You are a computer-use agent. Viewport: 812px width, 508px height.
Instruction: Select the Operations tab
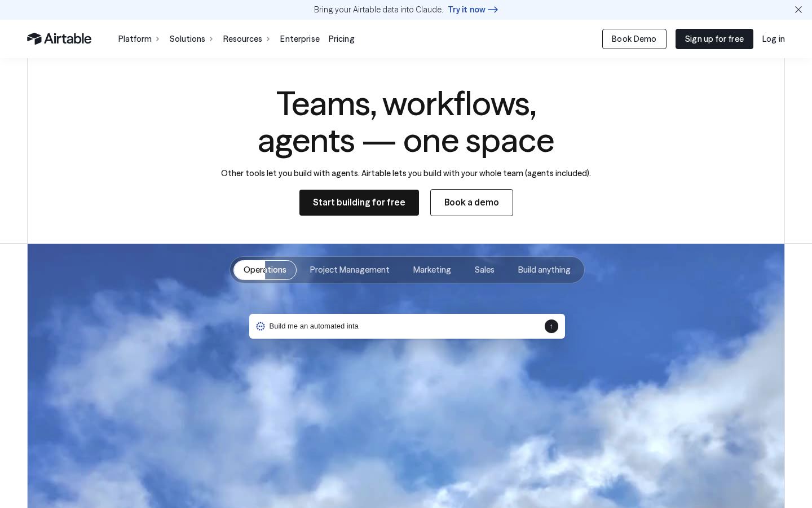click(x=265, y=270)
